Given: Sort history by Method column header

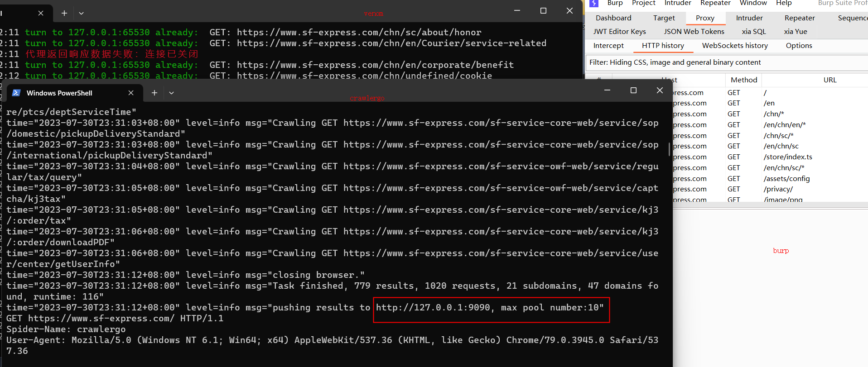Looking at the screenshot, I should pos(743,80).
